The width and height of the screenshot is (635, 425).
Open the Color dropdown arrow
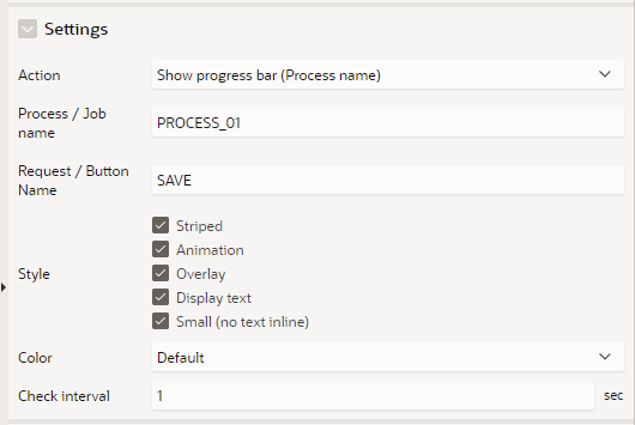tap(605, 357)
